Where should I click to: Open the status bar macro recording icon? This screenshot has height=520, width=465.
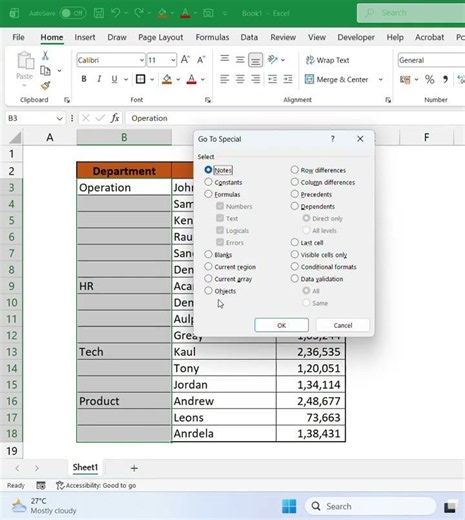coord(41,485)
